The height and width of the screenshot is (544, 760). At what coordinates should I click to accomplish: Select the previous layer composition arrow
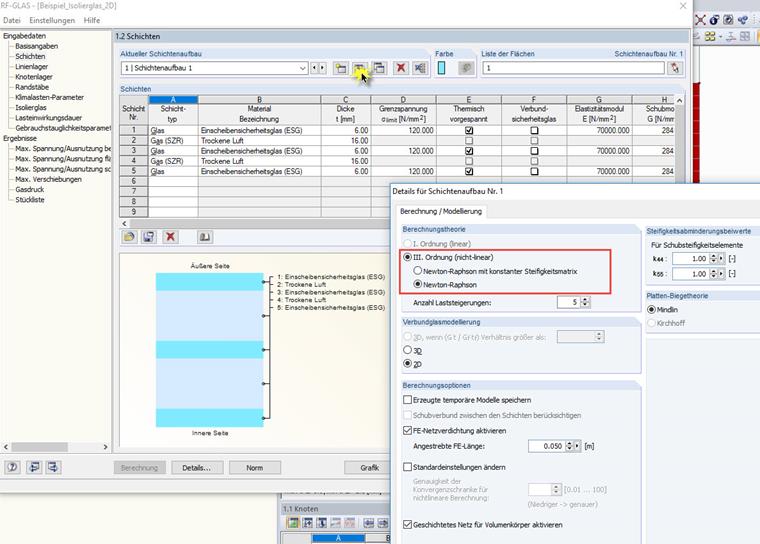coord(314,68)
